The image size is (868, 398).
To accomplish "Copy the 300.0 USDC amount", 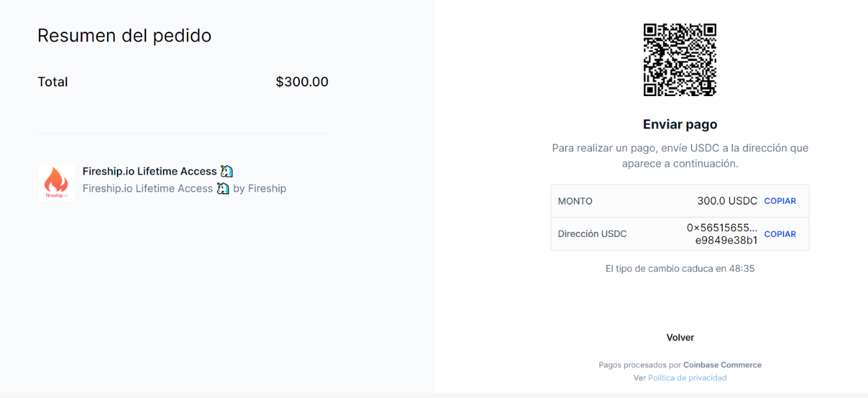I will (780, 201).
